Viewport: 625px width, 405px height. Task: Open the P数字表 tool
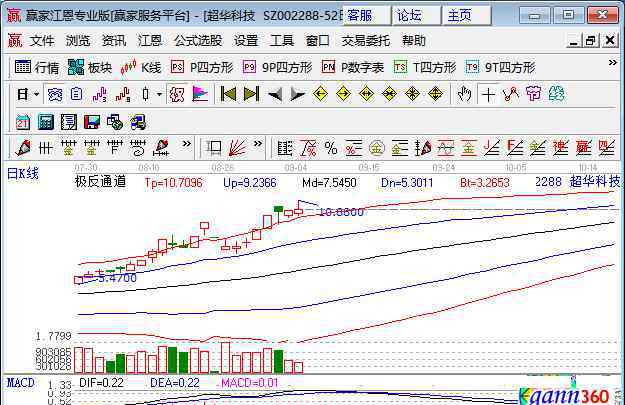[353, 67]
